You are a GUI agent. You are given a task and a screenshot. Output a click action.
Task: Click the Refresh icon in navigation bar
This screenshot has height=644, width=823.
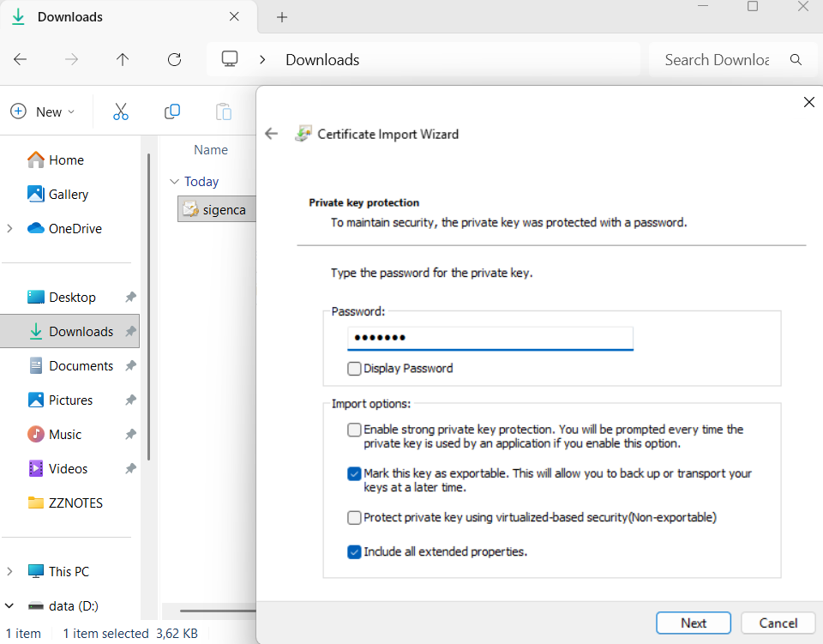174,60
